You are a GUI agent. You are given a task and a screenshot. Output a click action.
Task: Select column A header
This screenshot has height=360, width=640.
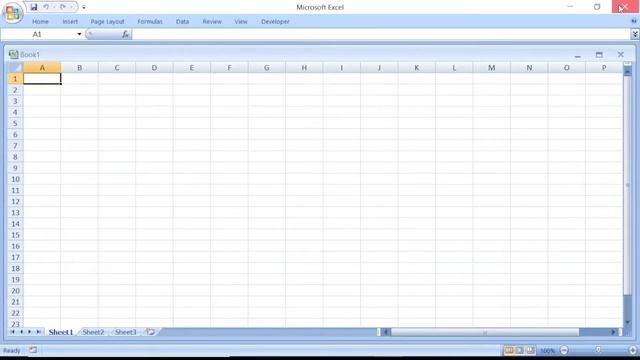point(42,68)
